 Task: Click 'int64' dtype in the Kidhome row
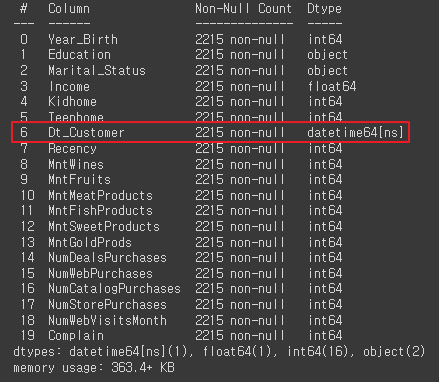(325, 102)
